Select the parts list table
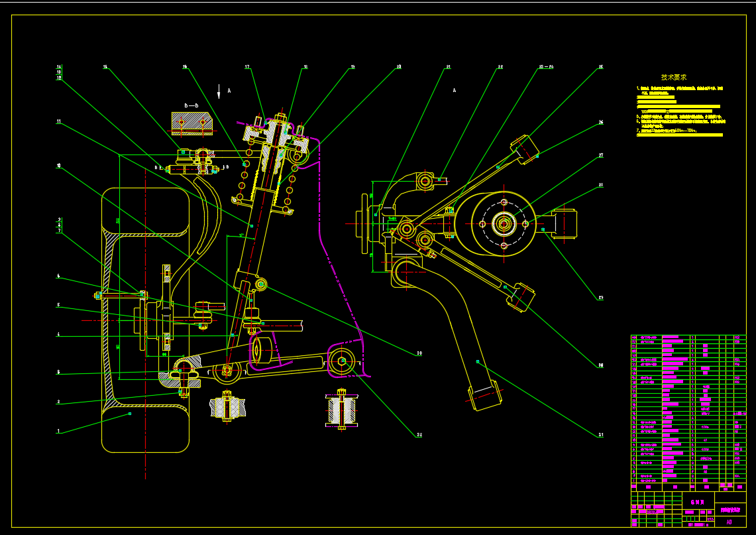Image resolution: width=756 pixels, height=535 pixels. [x=688, y=412]
